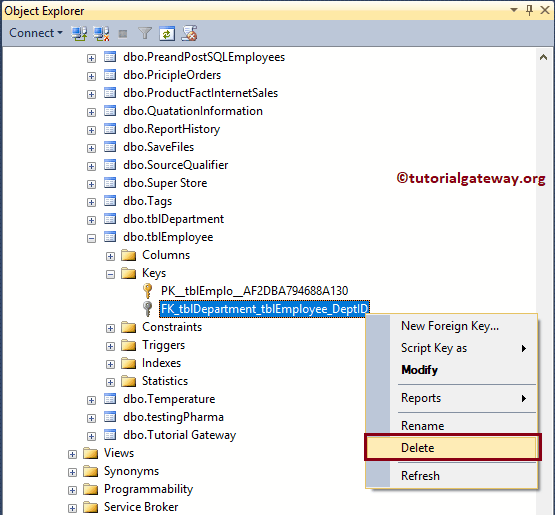Collapse the Keys folder node

tap(110, 274)
